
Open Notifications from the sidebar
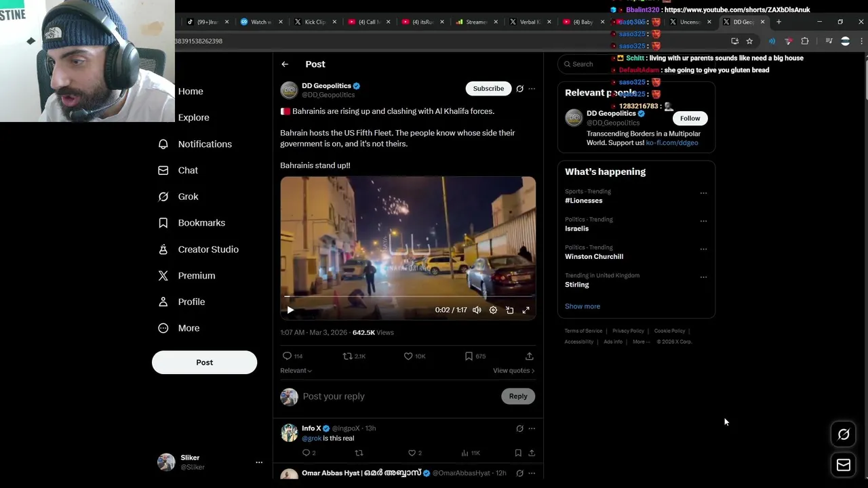195,144
